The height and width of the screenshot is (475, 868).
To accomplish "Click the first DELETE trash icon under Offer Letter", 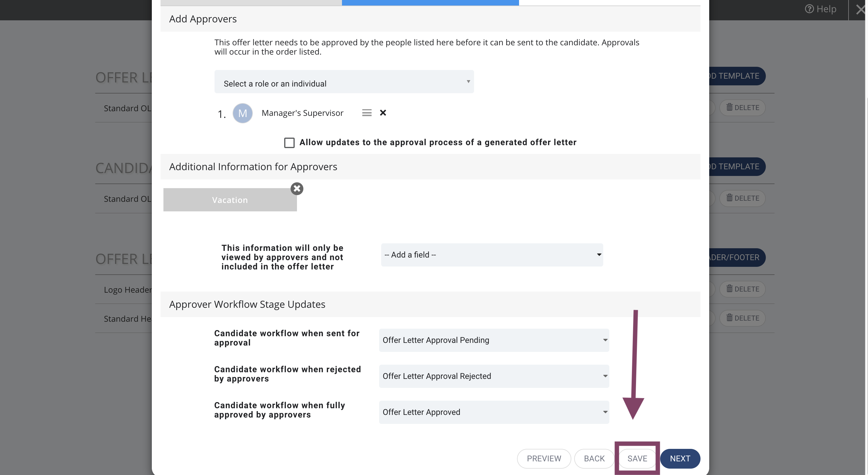I will click(x=742, y=107).
